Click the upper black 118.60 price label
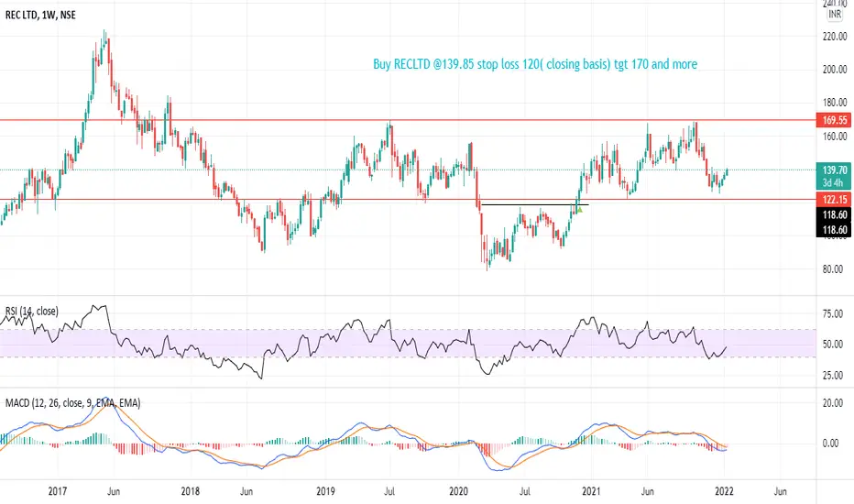The height and width of the screenshot is (504, 854). pos(834,214)
